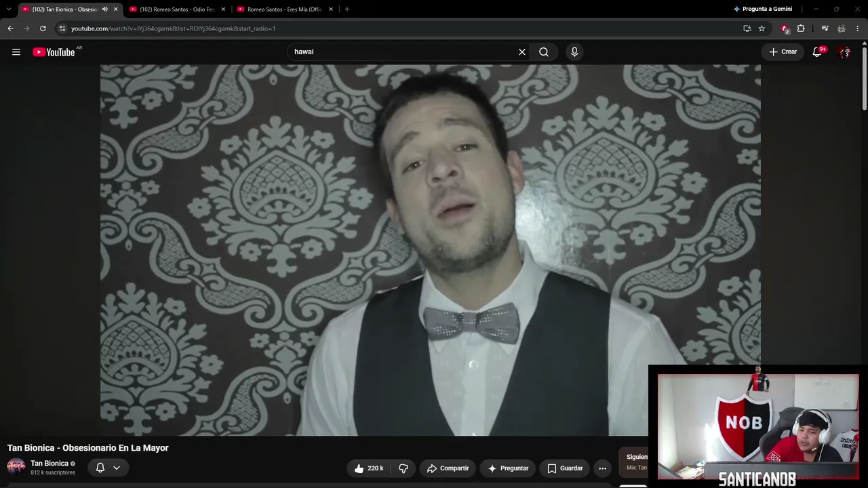Close the Romeo Santos - Eres Mía tab

coord(331,9)
